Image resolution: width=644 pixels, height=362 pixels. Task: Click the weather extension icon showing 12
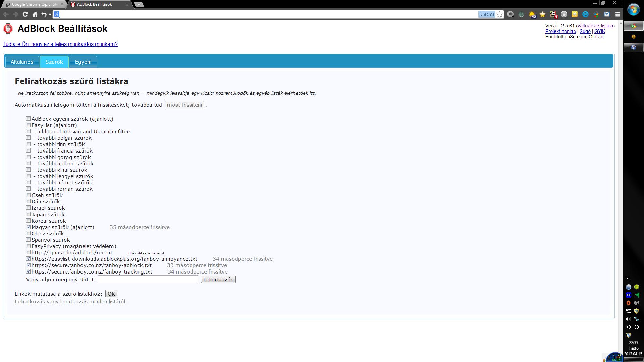coord(532,14)
